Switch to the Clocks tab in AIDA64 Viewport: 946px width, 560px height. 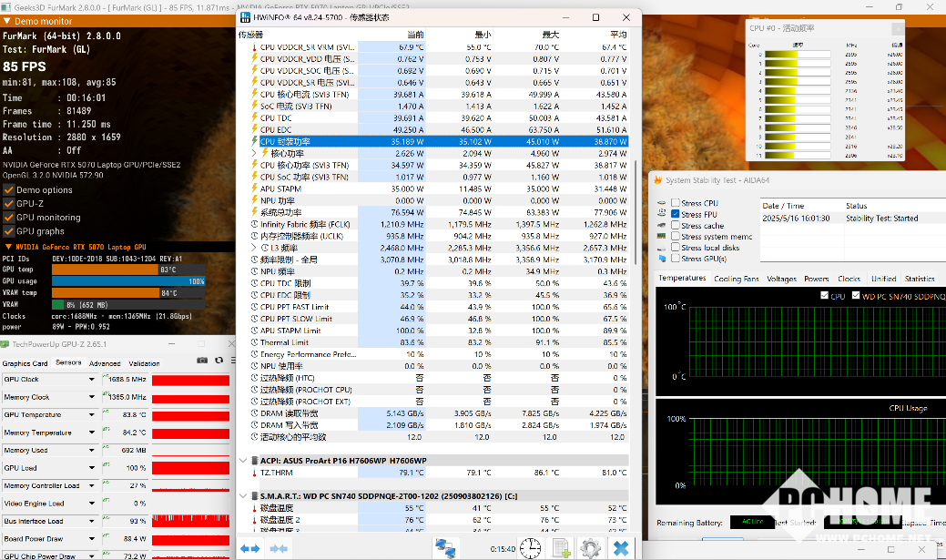click(849, 279)
